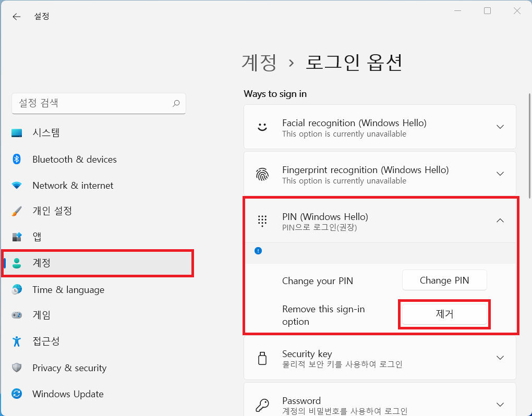
Task: Click the 시스템 monitor icon
Action: [x=17, y=132]
